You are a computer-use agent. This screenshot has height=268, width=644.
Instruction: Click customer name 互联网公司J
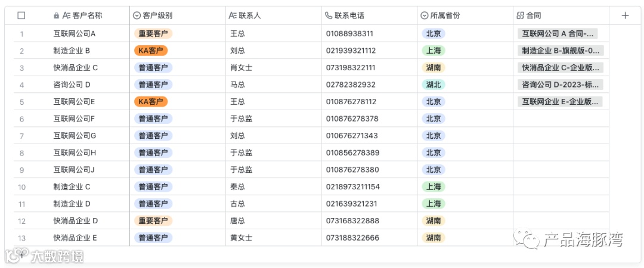pos(74,170)
